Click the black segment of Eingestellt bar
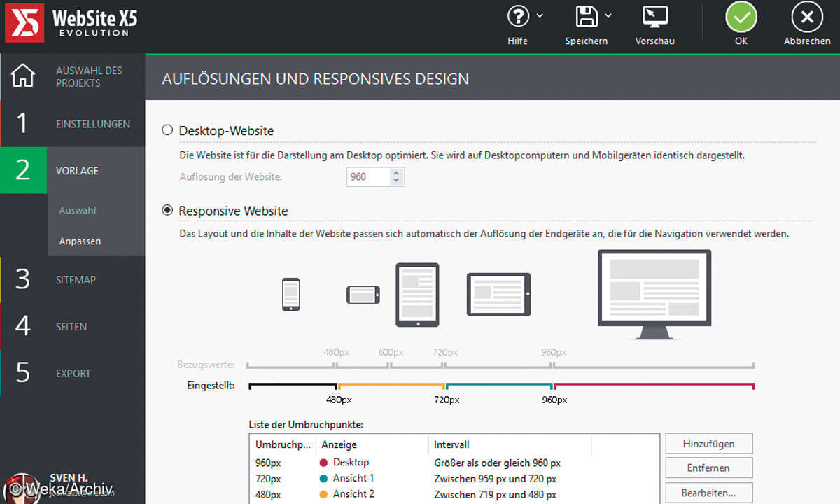 click(x=293, y=384)
